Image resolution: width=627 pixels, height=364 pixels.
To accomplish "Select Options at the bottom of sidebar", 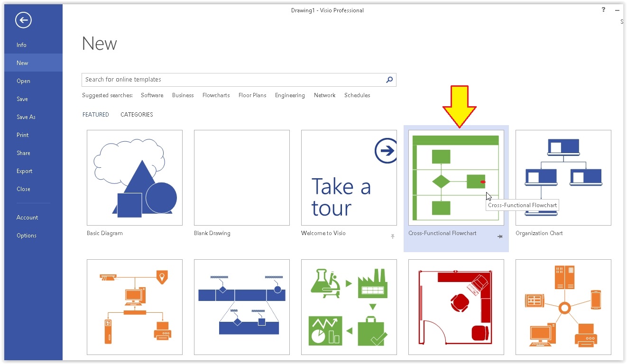I will (27, 235).
